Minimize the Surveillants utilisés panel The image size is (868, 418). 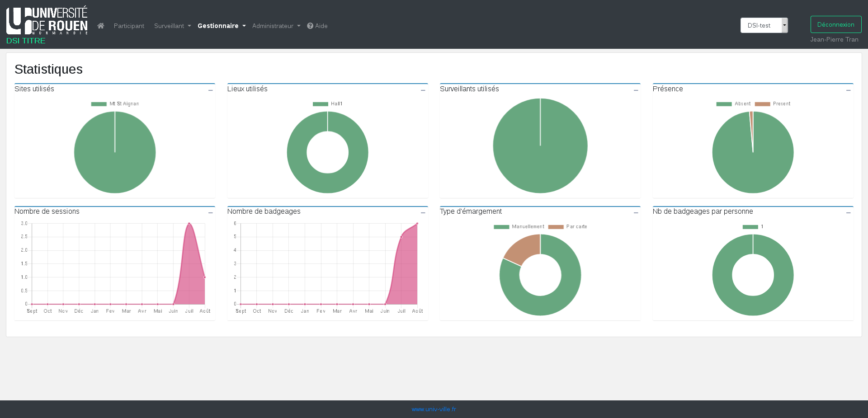click(x=636, y=90)
